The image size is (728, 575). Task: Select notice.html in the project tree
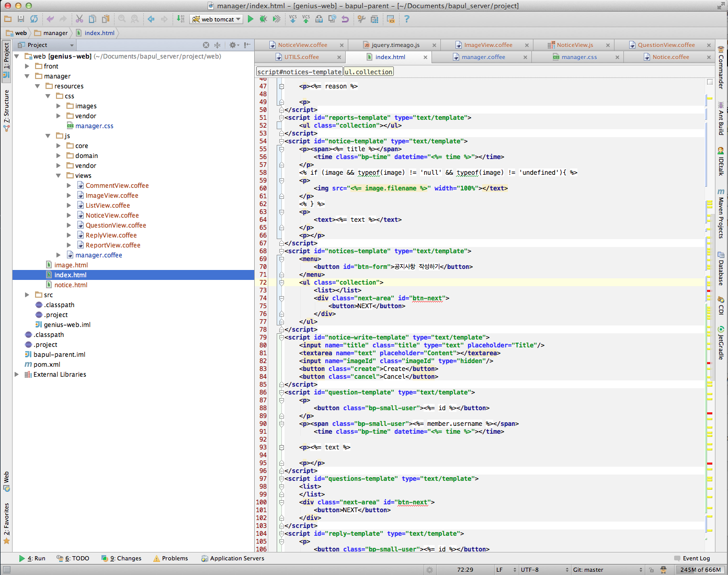click(71, 285)
